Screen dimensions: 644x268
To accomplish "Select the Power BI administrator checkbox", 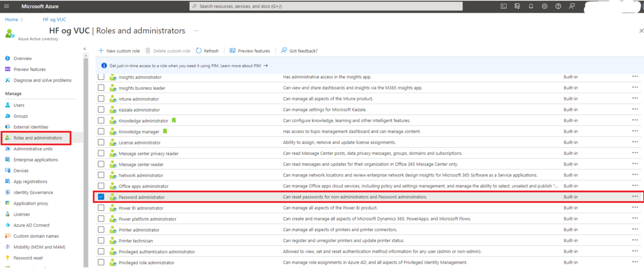I will click(101, 208).
